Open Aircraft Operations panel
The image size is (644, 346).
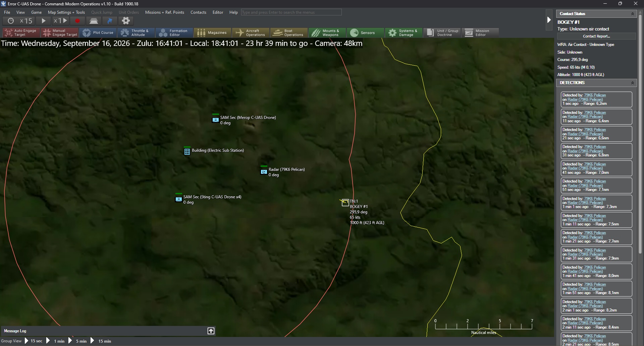pos(251,32)
